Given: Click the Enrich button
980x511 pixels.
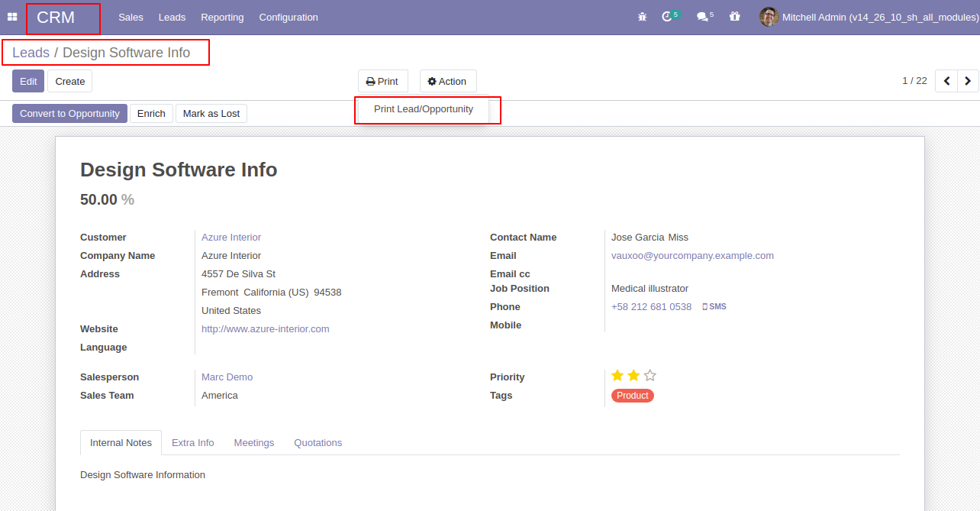Looking at the screenshot, I should [151, 113].
